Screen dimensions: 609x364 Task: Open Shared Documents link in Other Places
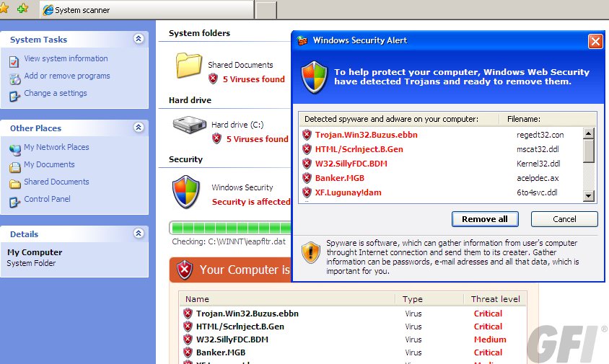point(56,182)
